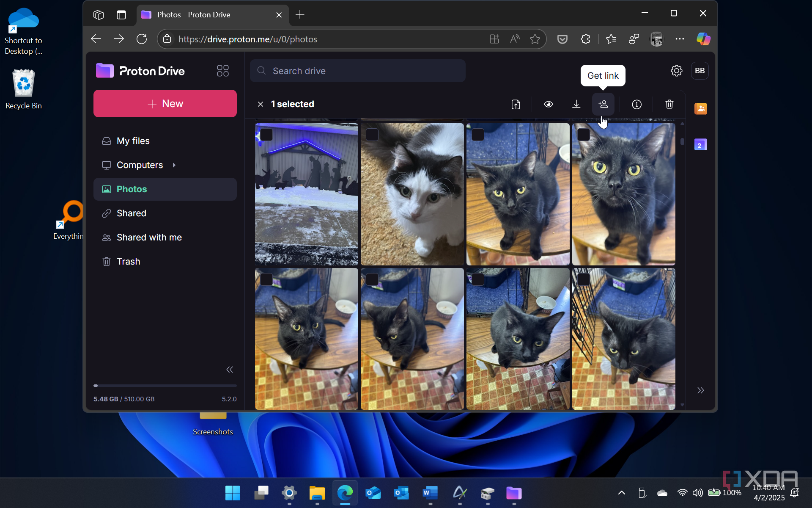Click the Photos - Proton Drive tab

(x=213, y=14)
